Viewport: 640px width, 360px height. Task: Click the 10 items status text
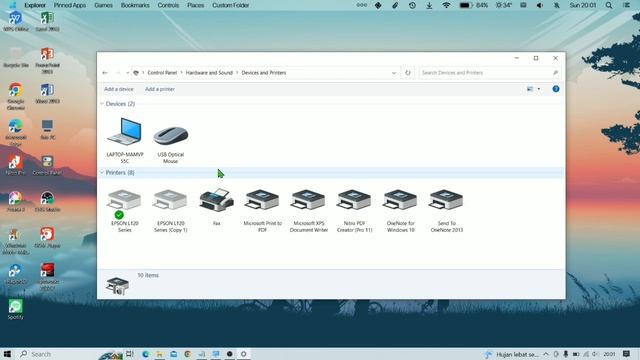click(x=148, y=276)
